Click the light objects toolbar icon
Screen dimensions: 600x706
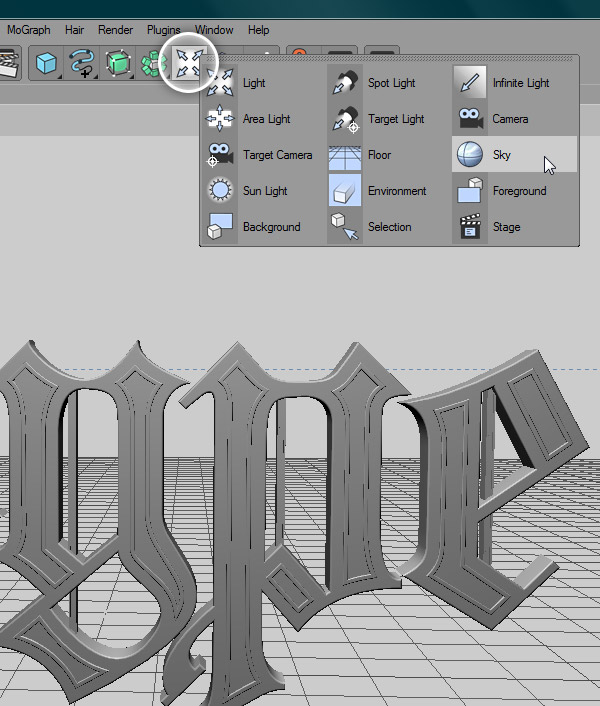(x=188, y=63)
